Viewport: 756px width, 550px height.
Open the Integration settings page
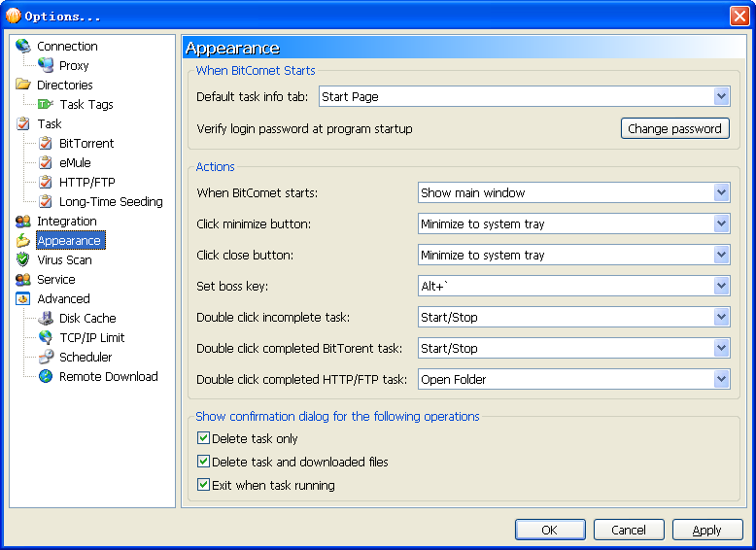[x=67, y=222]
